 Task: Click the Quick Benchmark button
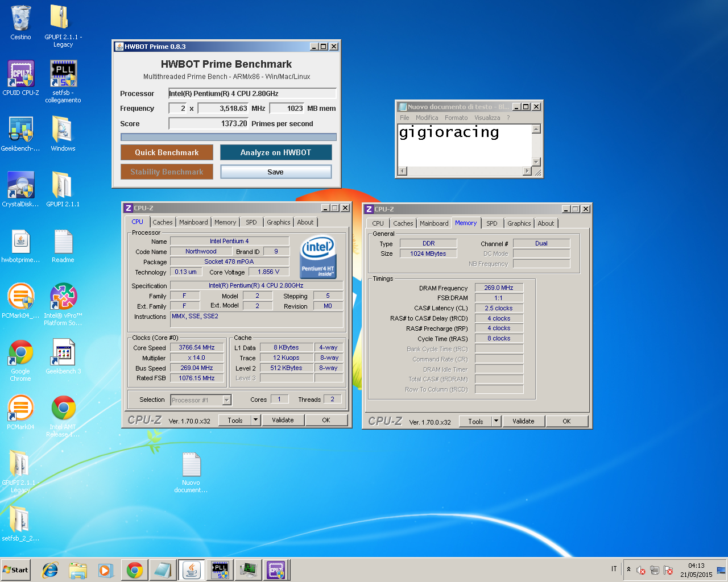[x=167, y=152]
